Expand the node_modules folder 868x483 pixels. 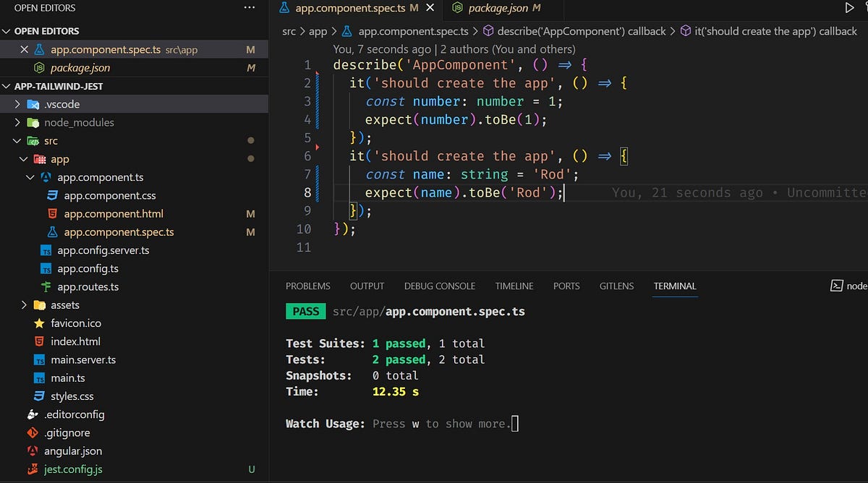16,122
